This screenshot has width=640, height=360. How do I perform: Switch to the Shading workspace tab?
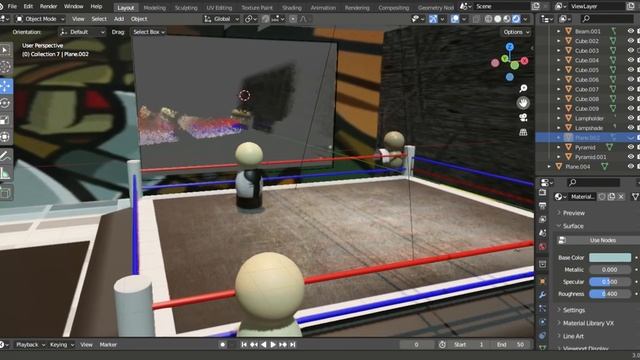[x=291, y=8]
